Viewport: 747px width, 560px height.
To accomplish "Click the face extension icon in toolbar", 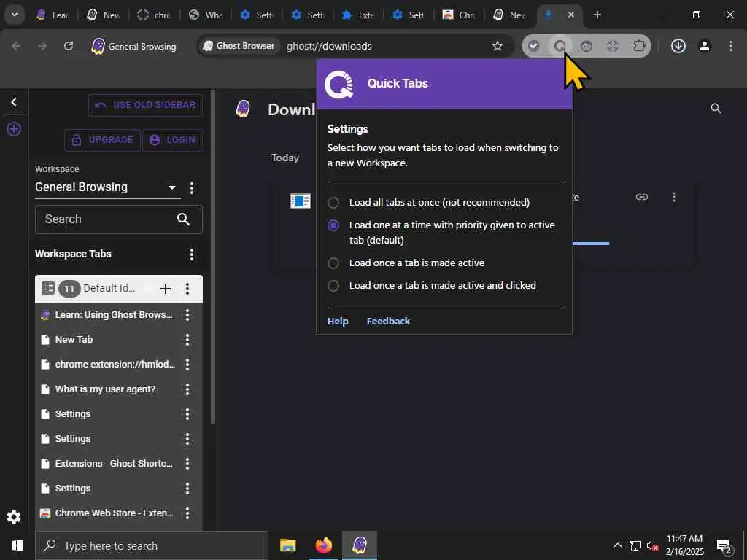I will 587,46.
